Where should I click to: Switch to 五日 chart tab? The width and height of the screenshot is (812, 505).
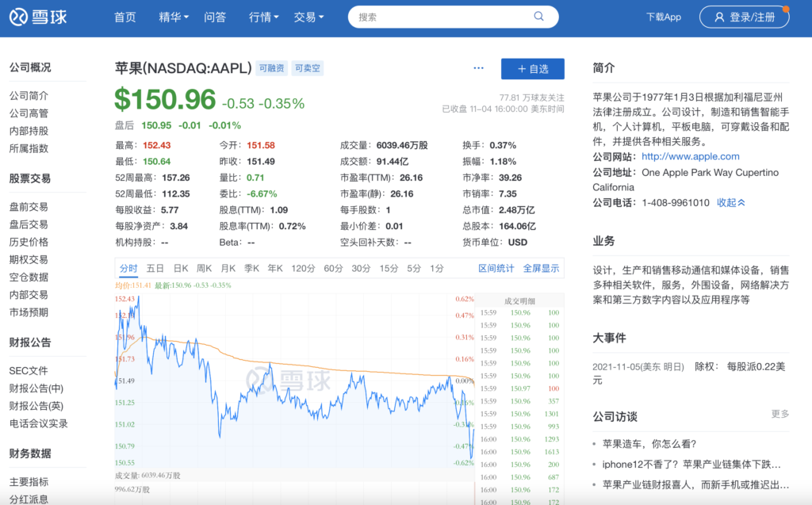155,268
